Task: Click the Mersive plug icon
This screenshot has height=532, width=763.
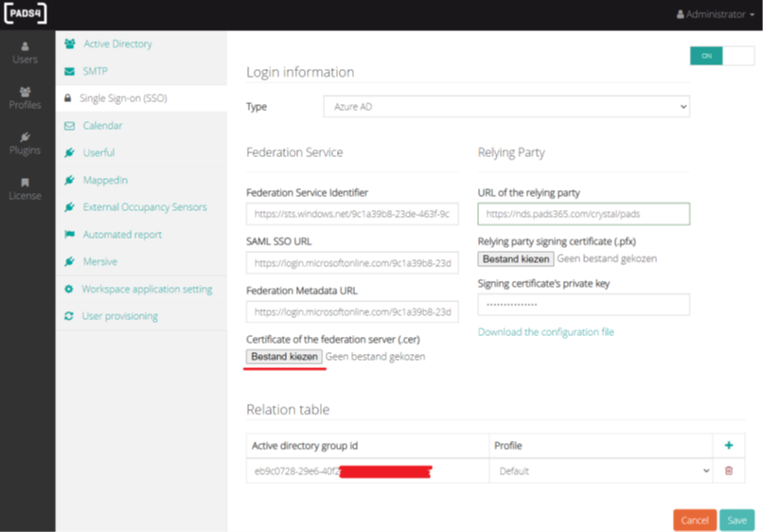Action: tap(70, 261)
